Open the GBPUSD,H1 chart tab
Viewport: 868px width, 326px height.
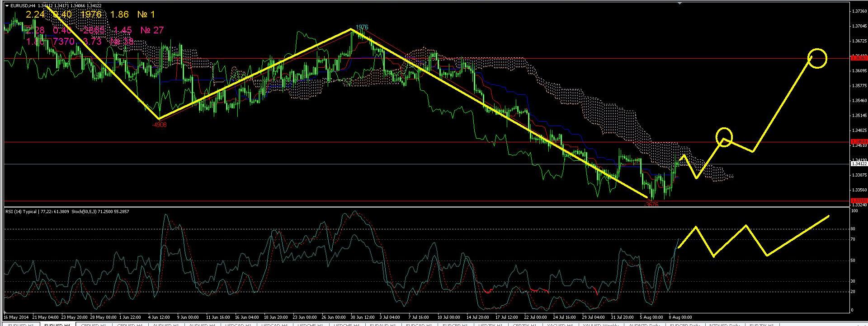[94, 325]
